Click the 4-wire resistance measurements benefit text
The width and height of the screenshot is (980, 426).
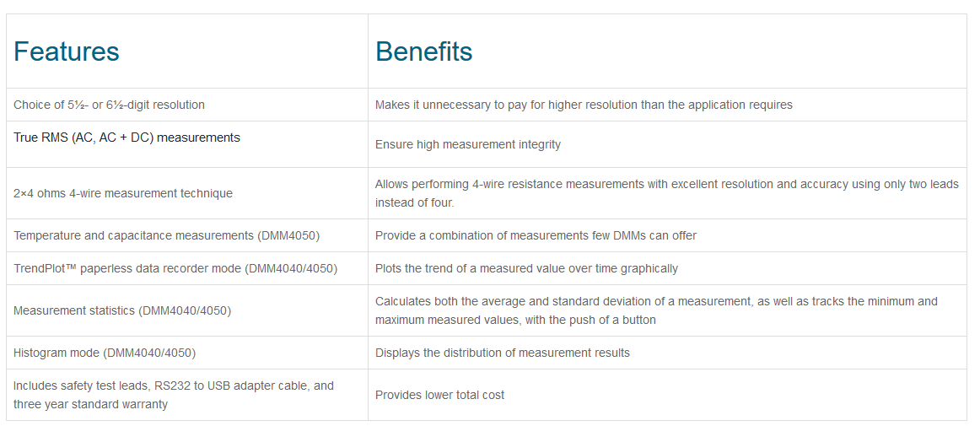coord(667,194)
